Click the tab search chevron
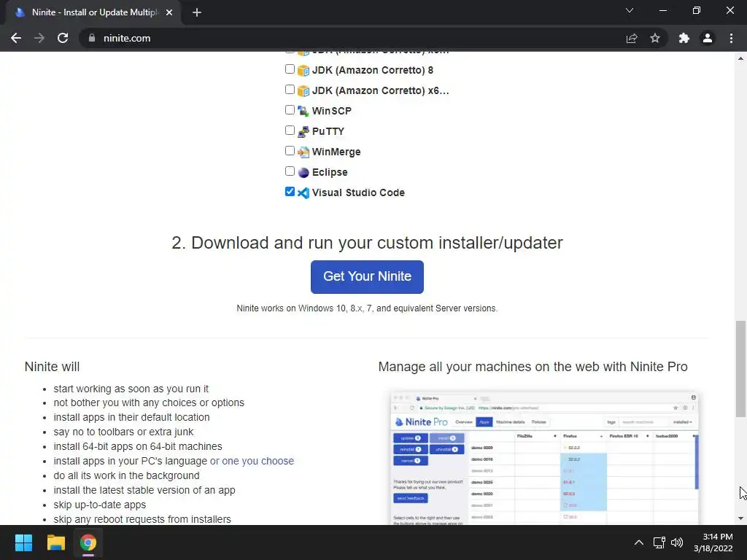Screen dimensions: 747x560 click(x=630, y=10)
